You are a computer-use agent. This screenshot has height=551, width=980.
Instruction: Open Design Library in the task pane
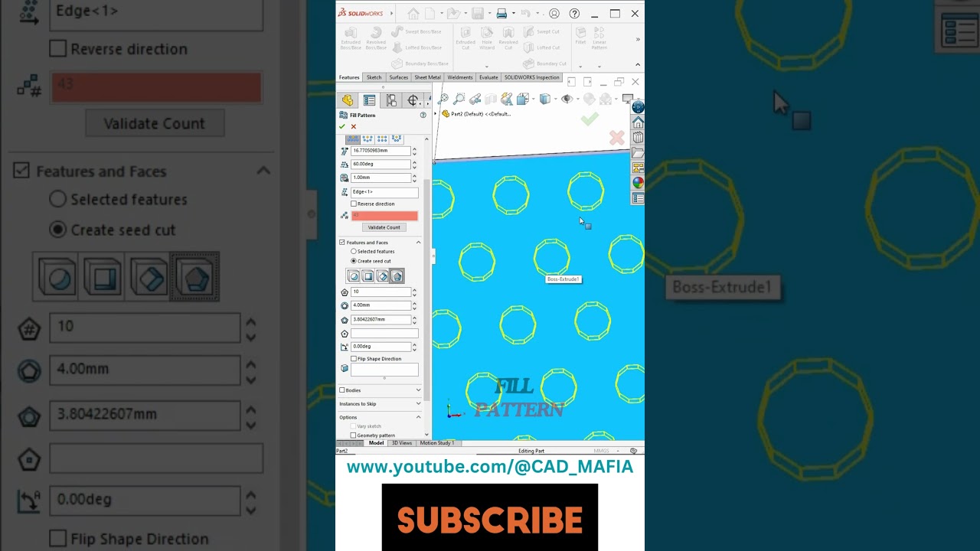[x=638, y=137]
